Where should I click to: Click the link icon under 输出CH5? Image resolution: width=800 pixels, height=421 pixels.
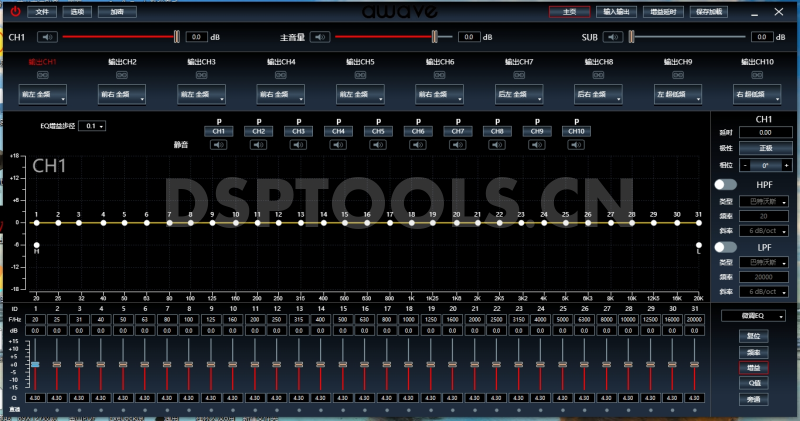(360, 75)
